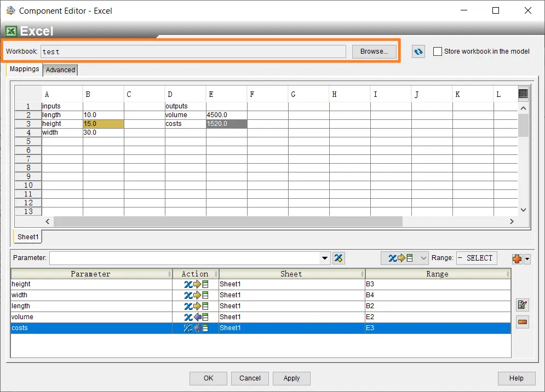
Task: Click the write-to-sheet action icon on the height row
Action: 196,284
